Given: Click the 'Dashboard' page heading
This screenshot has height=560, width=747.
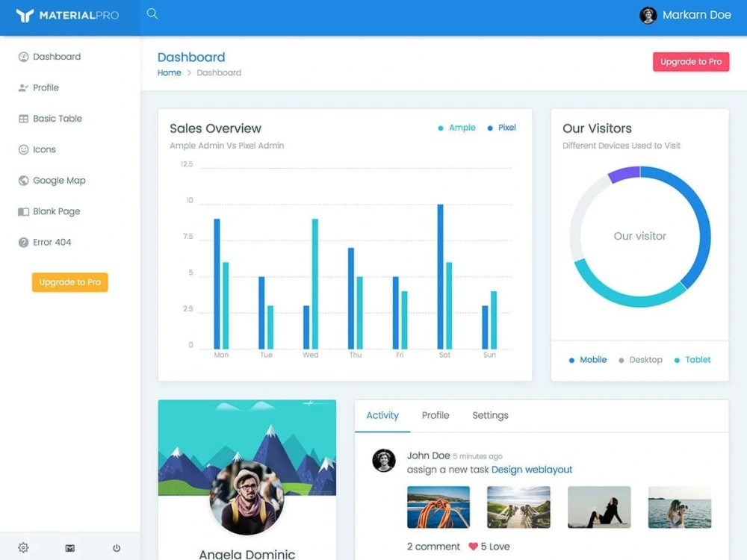Looking at the screenshot, I should coord(191,57).
